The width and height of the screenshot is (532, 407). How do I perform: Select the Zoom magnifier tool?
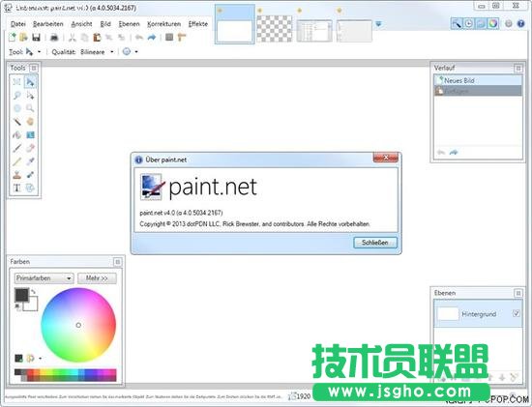click(x=30, y=108)
